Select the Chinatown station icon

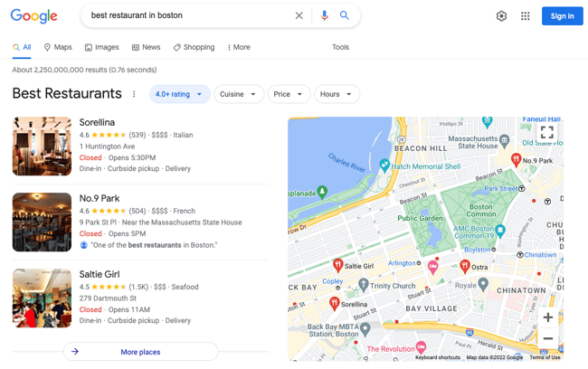pyautogui.click(x=520, y=255)
